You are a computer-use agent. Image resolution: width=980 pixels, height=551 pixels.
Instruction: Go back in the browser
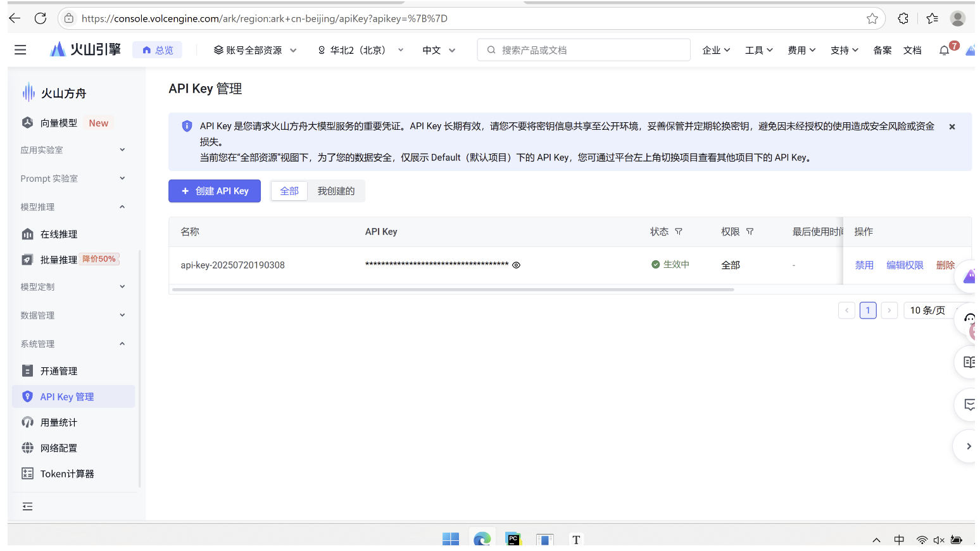coord(15,18)
